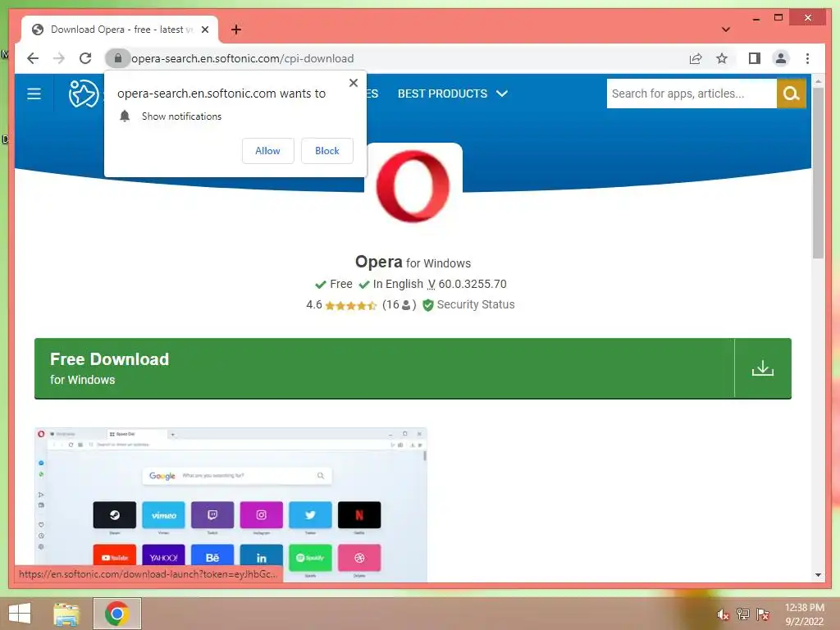The width and height of the screenshot is (840, 630).
Task: Go back with the browser back arrow
Action: pos(33,58)
